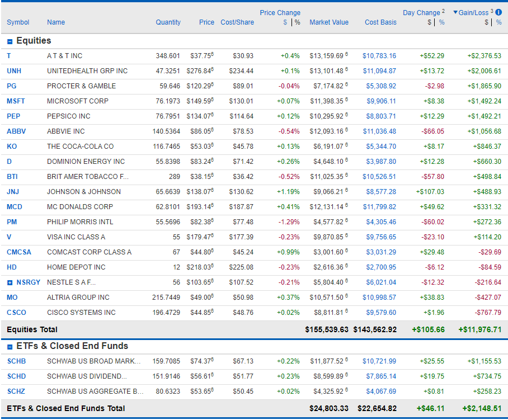Screen dimensions: 508x420
Task: Expand the NSRGY lots row
Action: (x=10, y=282)
